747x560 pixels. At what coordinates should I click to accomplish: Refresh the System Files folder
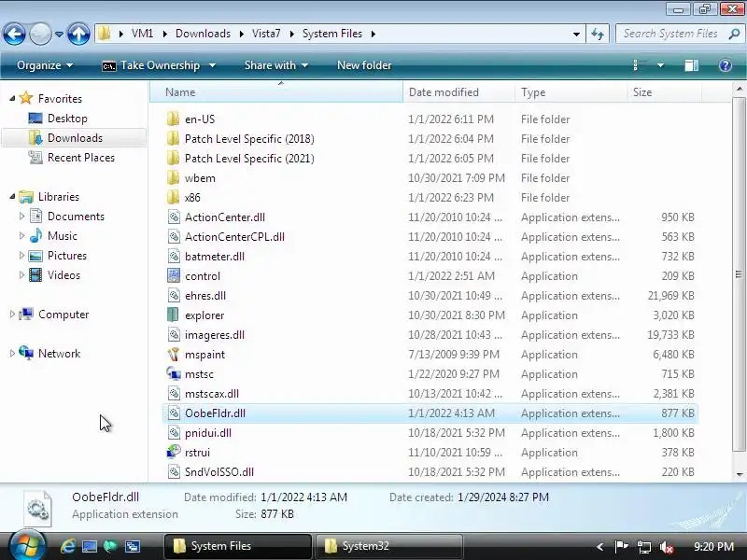[x=598, y=34]
